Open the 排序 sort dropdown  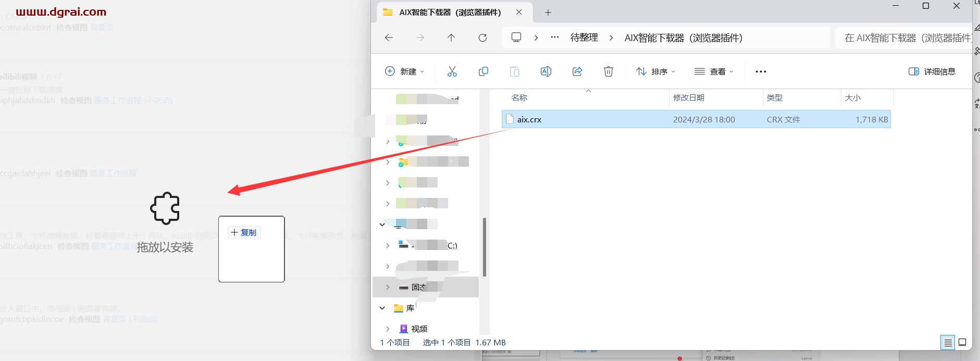click(656, 71)
